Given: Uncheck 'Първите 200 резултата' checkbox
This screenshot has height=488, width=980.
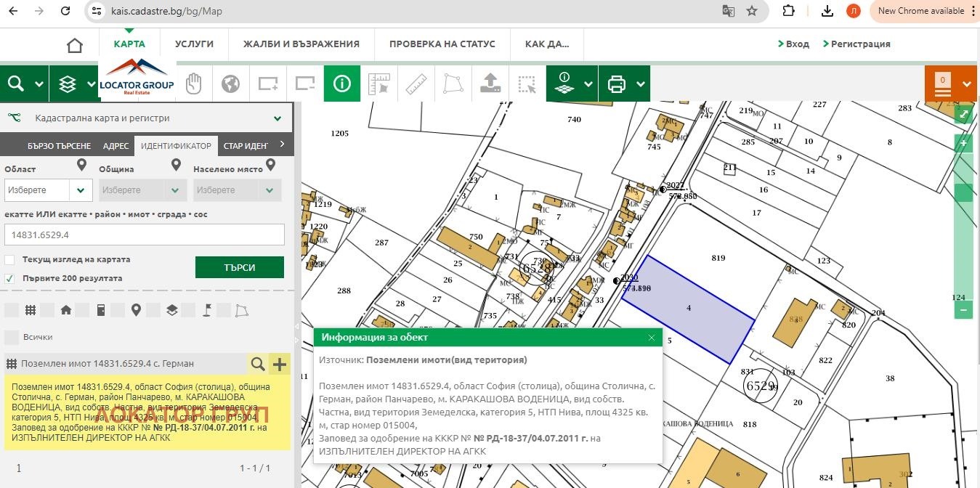Looking at the screenshot, I should point(9,278).
